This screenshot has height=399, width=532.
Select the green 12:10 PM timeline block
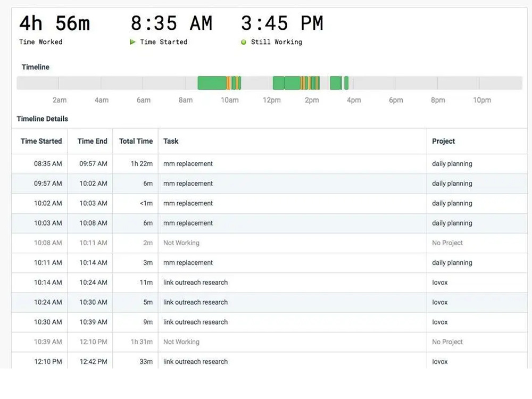(x=279, y=83)
